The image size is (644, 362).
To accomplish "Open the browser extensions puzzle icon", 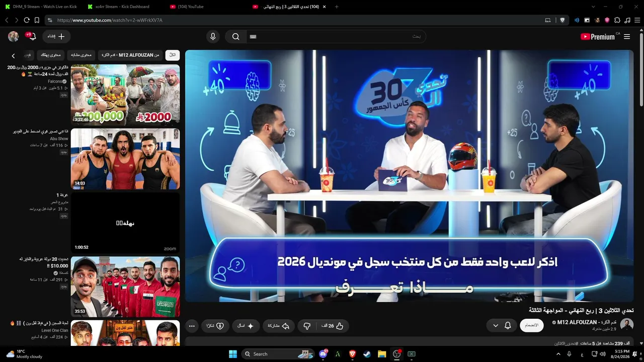I will [x=617, y=20].
